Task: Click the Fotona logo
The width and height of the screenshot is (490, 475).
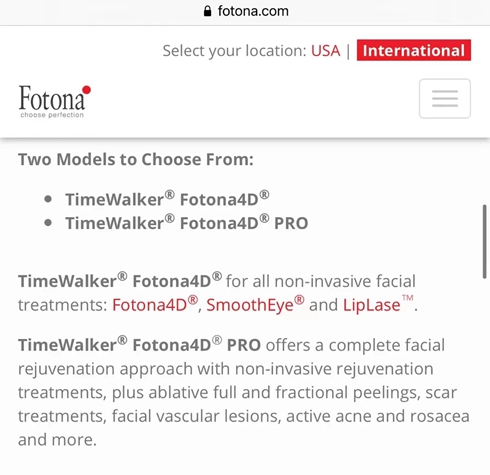Action: point(55,102)
